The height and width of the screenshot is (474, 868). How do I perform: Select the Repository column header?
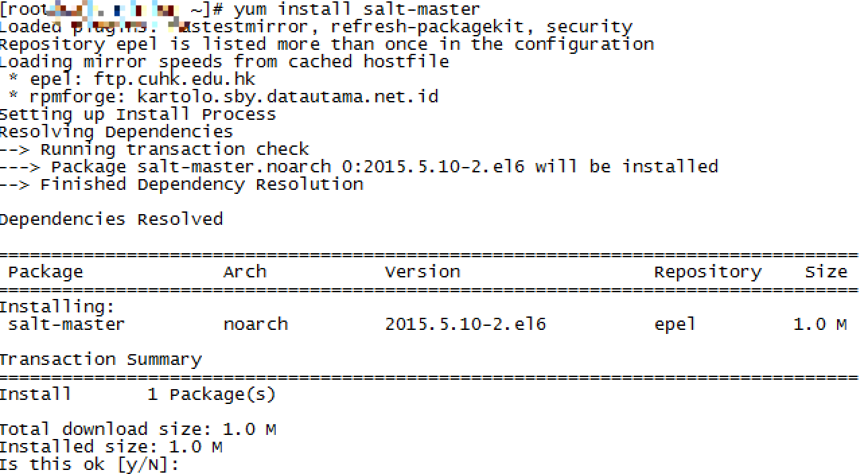pyautogui.click(x=708, y=272)
